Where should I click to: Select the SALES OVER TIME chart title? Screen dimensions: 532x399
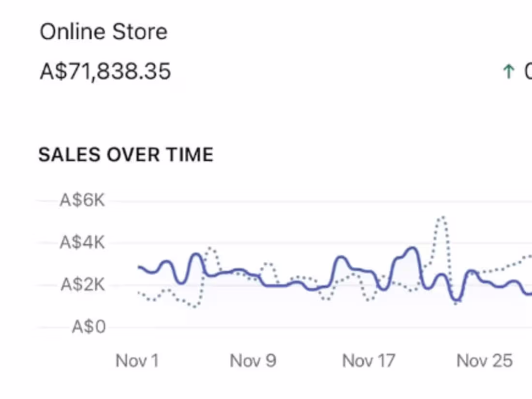pyautogui.click(x=126, y=155)
